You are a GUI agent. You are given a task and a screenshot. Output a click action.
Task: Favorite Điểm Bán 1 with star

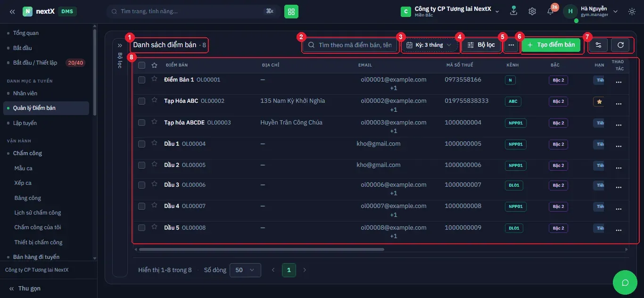point(154,79)
